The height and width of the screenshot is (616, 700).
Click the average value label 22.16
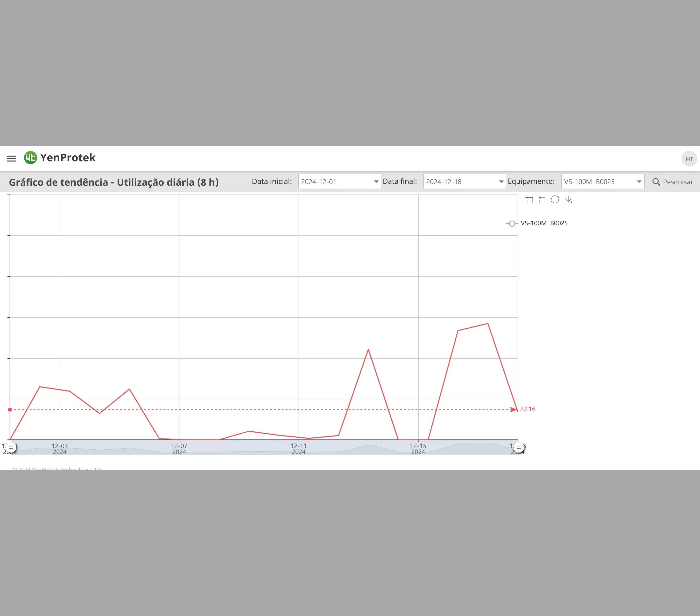[x=527, y=409]
